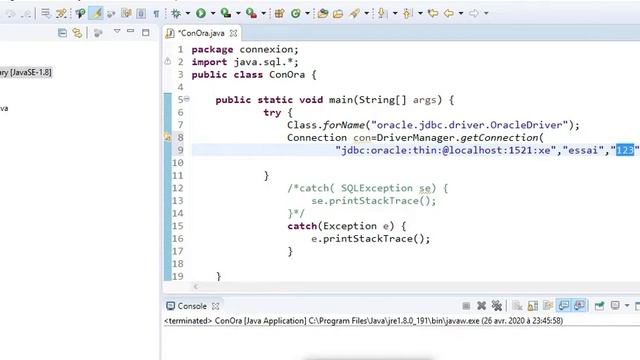This screenshot has width=640, height=360.
Task: Toggle the Mark Occurrences highlighter
Action: coord(97,13)
